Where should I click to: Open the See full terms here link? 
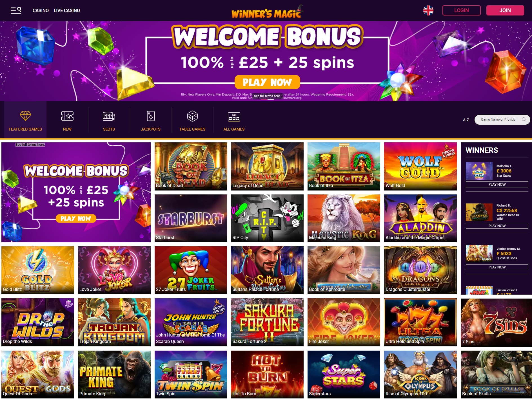click(x=30, y=145)
